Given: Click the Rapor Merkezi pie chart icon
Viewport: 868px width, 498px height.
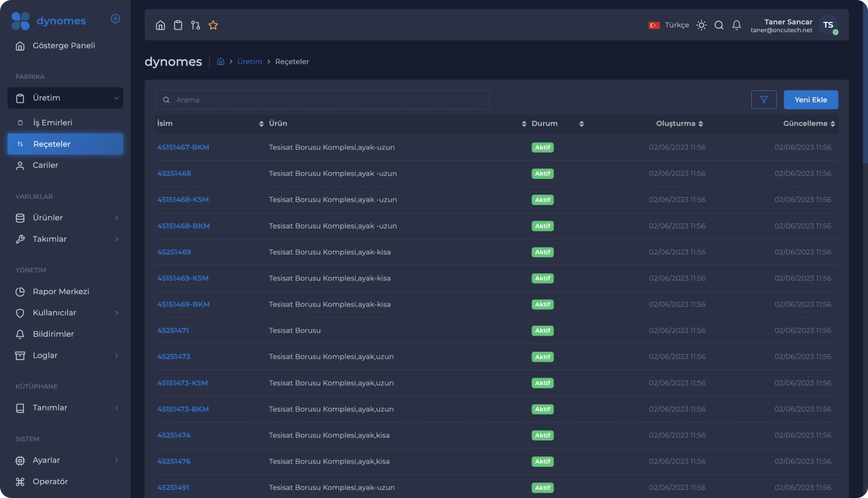Looking at the screenshot, I should (x=20, y=291).
